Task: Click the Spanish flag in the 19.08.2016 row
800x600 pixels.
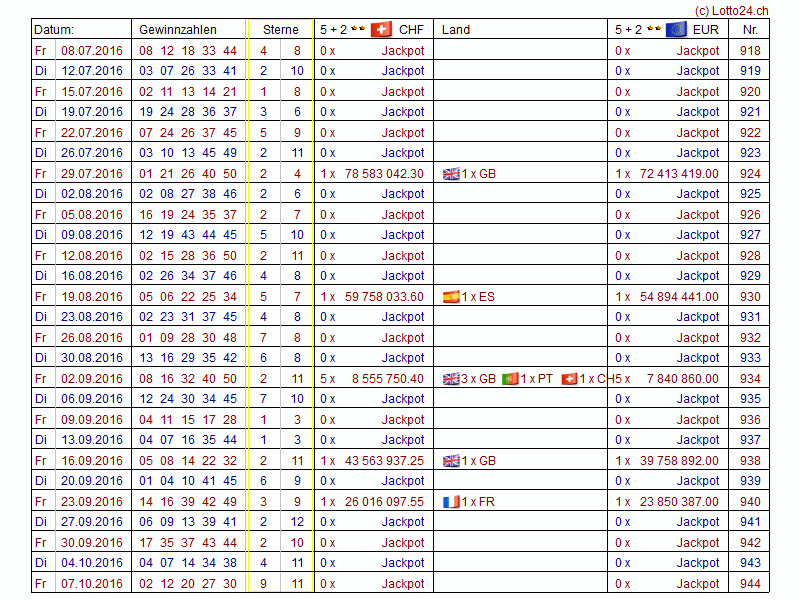Action: coord(451,297)
